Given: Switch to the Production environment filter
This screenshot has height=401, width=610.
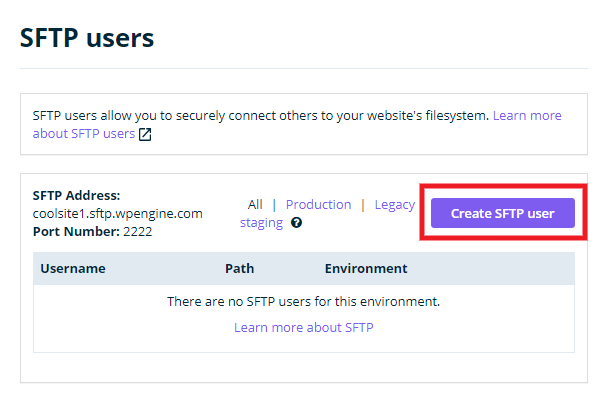Looking at the screenshot, I should (x=318, y=204).
